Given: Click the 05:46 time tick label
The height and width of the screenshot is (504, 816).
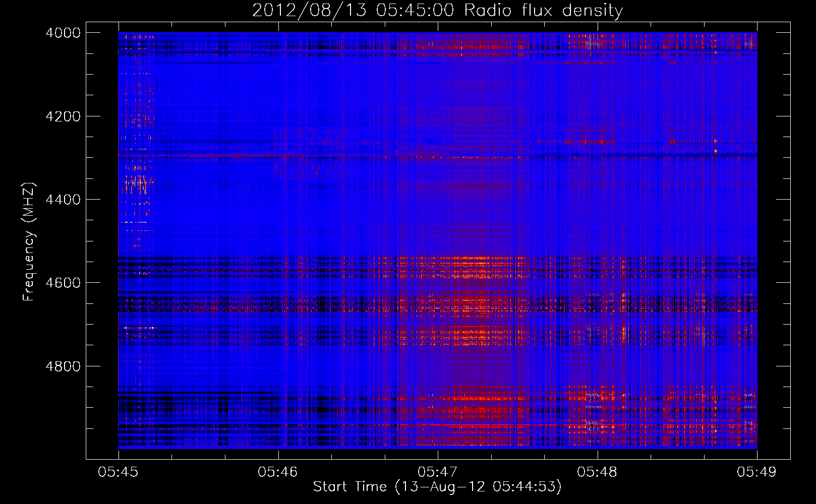Looking at the screenshot, I should (278, 472).
